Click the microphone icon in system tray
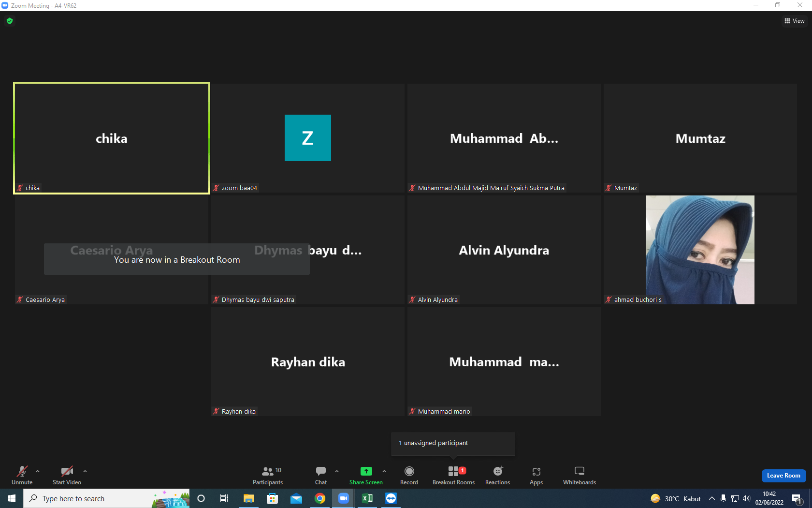This screenshot has height=508, width=812. 723,498
